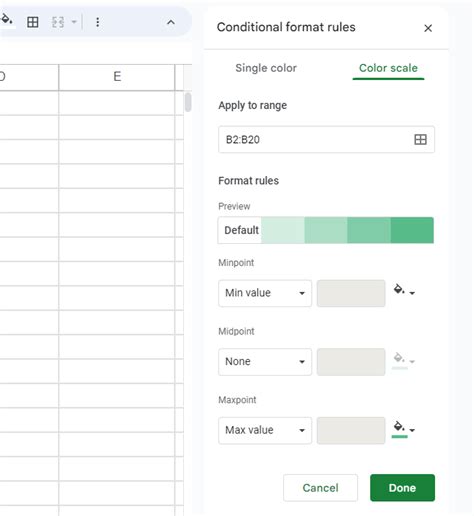The height and width of the screenshot is (516, 474).
Task: Open the borders tool in toolbar
Action: click(33, 22)
